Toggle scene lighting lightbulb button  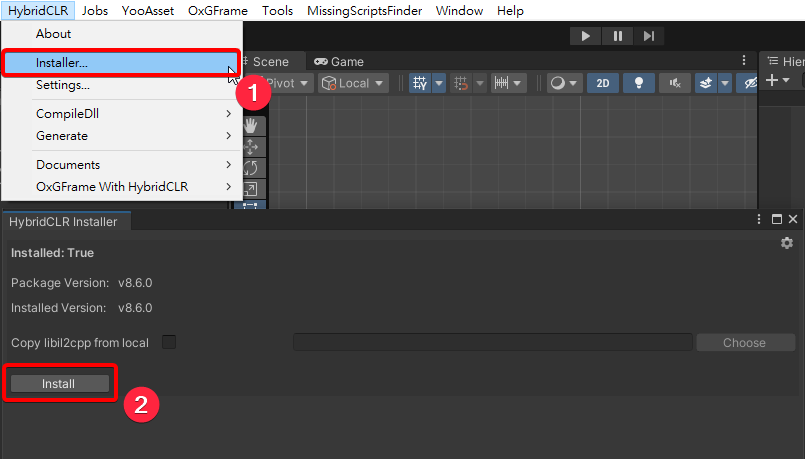pyautogui.click(x=639, y=83)
